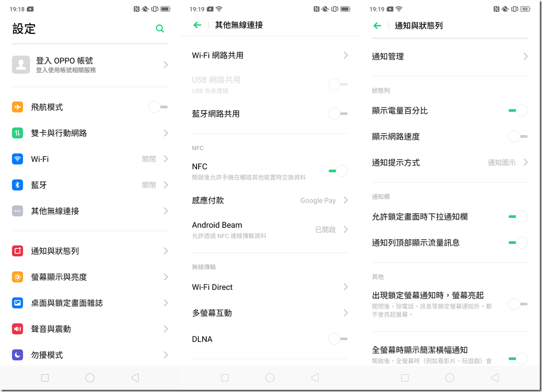Tap back triangle on Settings screen
Image resolution: width=542 pixels, height=392 pixels.
point(135,377)
